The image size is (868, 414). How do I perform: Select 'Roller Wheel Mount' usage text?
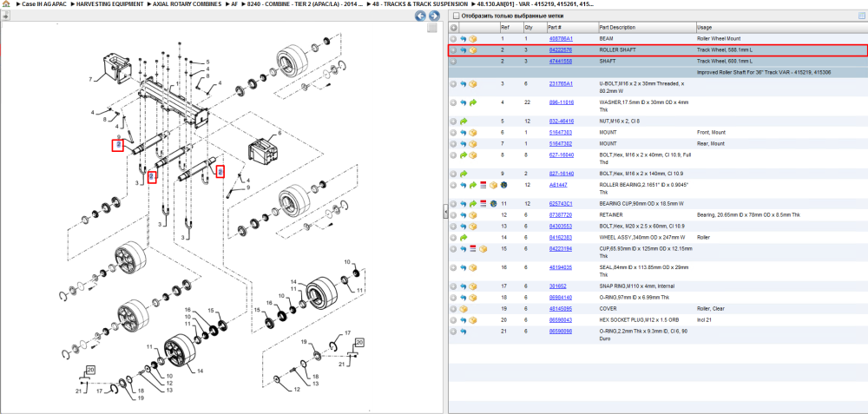point(717,39)
